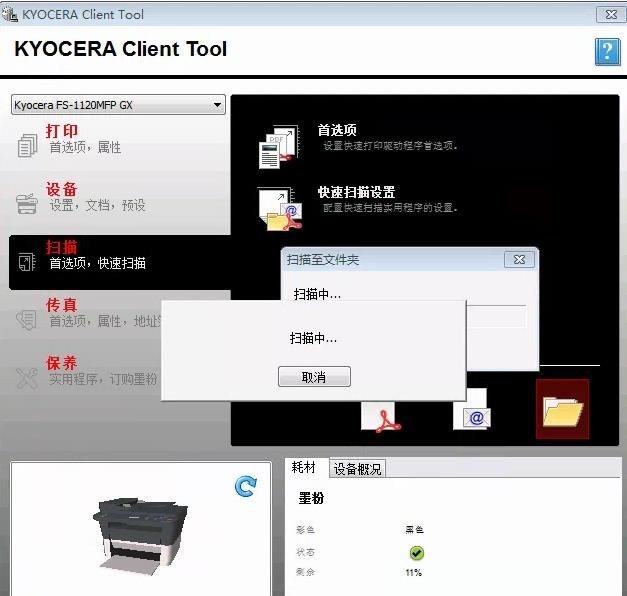
Task: Select the 保养 (Maintenance) menu section
Action: click(x=86, y=372)
